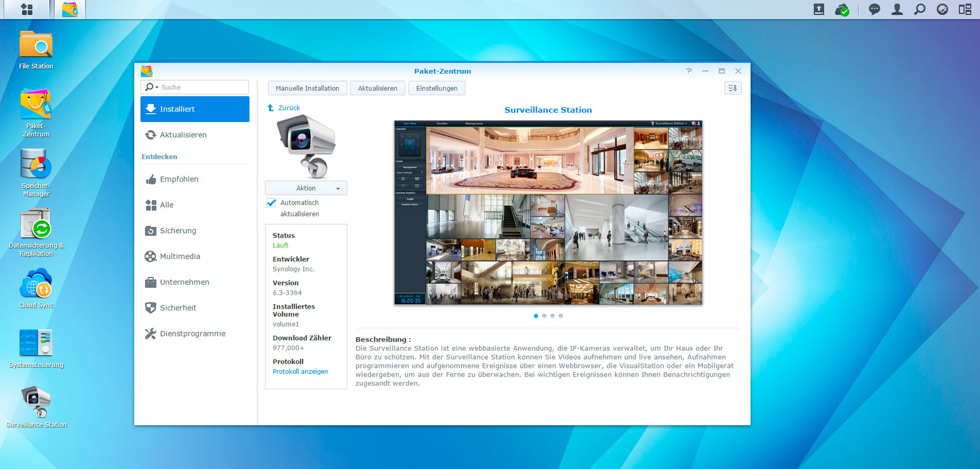Click the Synology Inc. developer text
The height and width of the screenshot is (469, 980).
[x=293, y=269]
